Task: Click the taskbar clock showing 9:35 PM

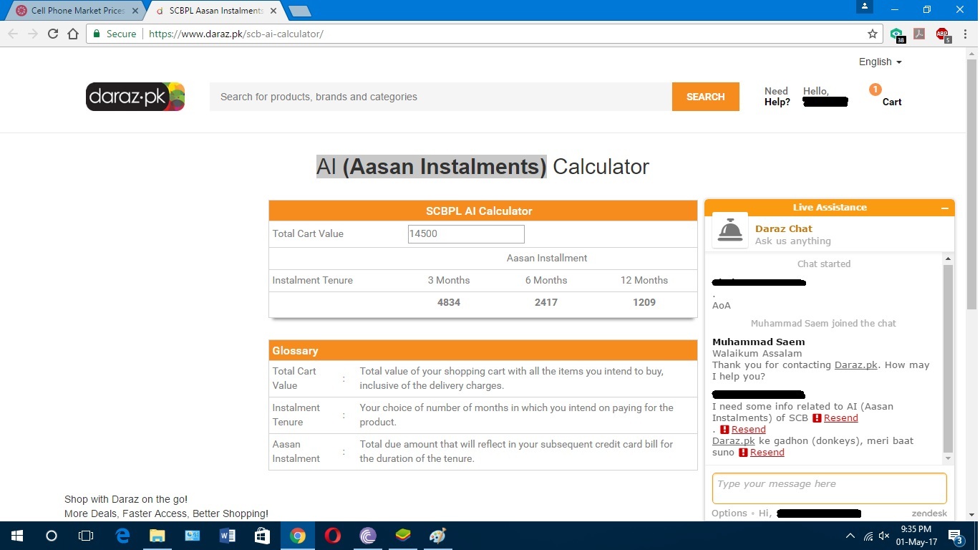Action: click(916, 536)
